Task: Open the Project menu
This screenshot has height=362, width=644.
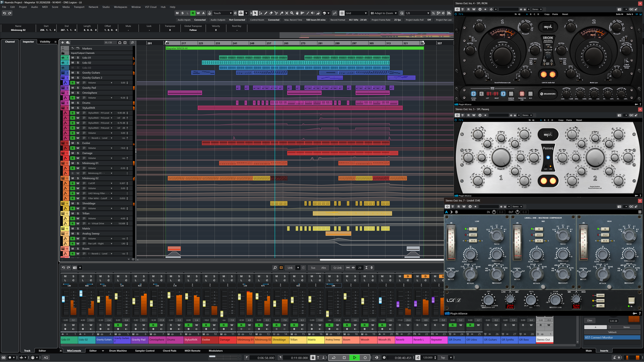Action: (23, 7)
